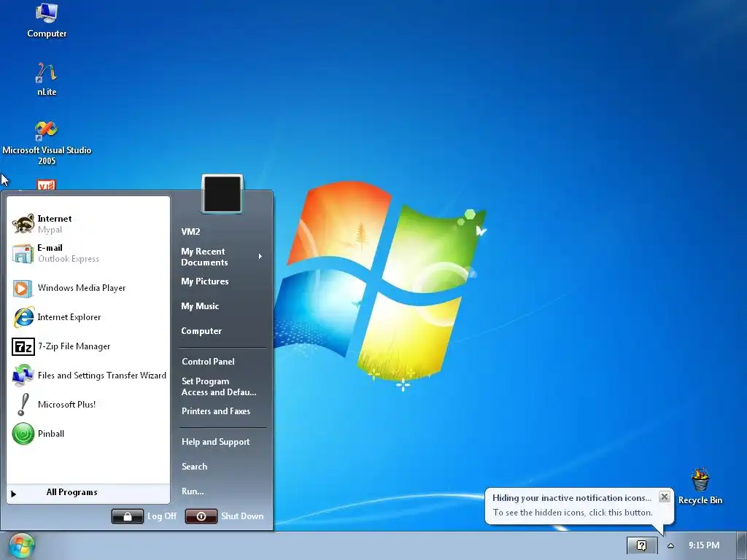Image resolution: width=747 pixels, height=560 pixels.
Task: Open Printers and Faxes
Action: point(216,411)
